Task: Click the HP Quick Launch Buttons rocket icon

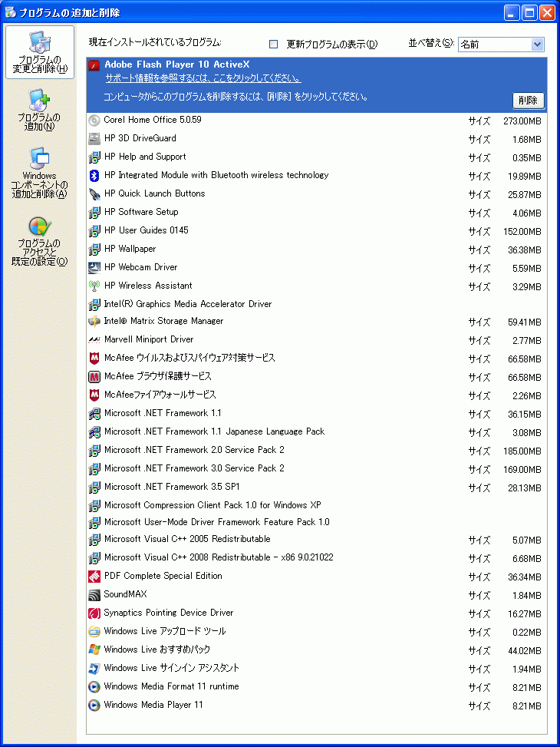Action: pos(94,194)
